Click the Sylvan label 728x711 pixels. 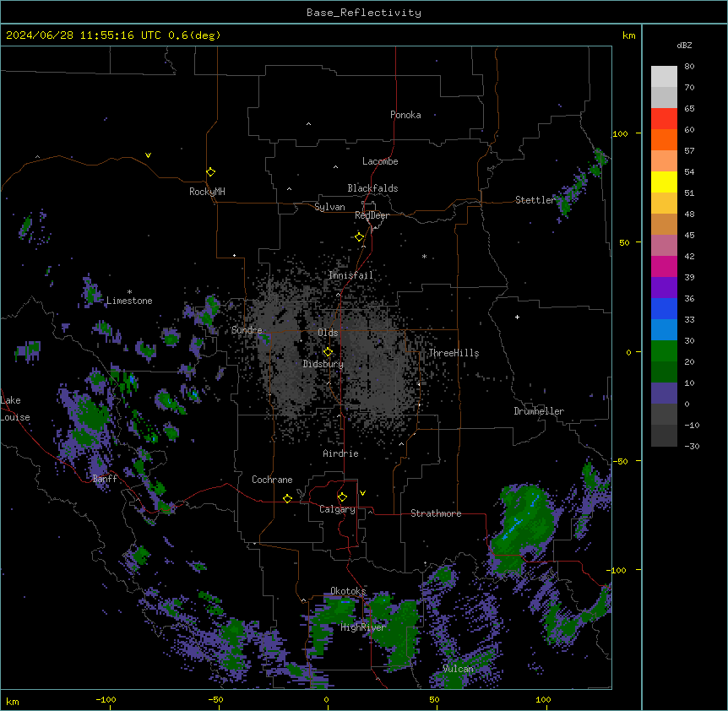329,207
